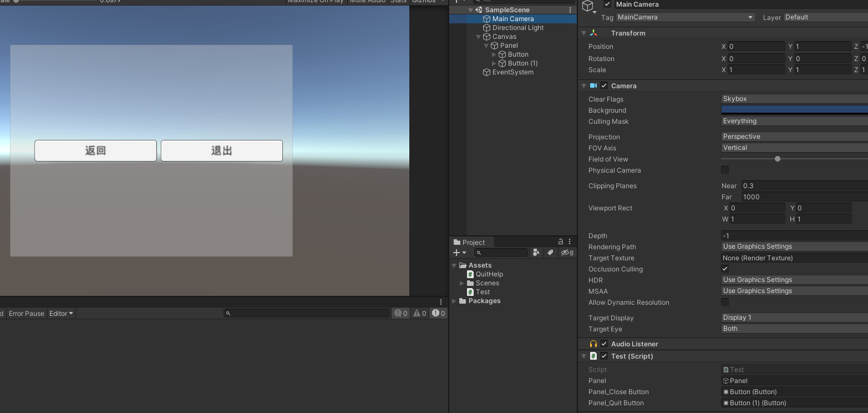The width and height of the screenshot is (868, 413).
Task: Toggle console error messages filter
Action: click(x=439, y=314)
